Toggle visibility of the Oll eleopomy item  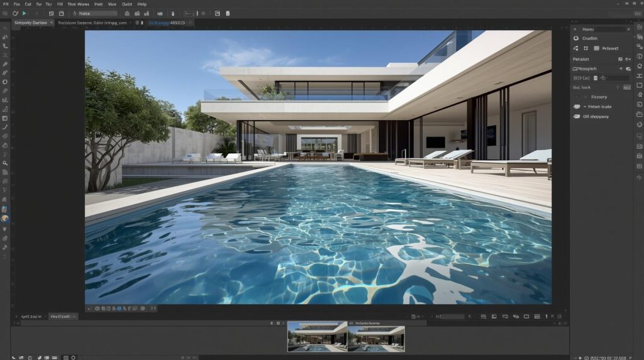pos(577,116)
